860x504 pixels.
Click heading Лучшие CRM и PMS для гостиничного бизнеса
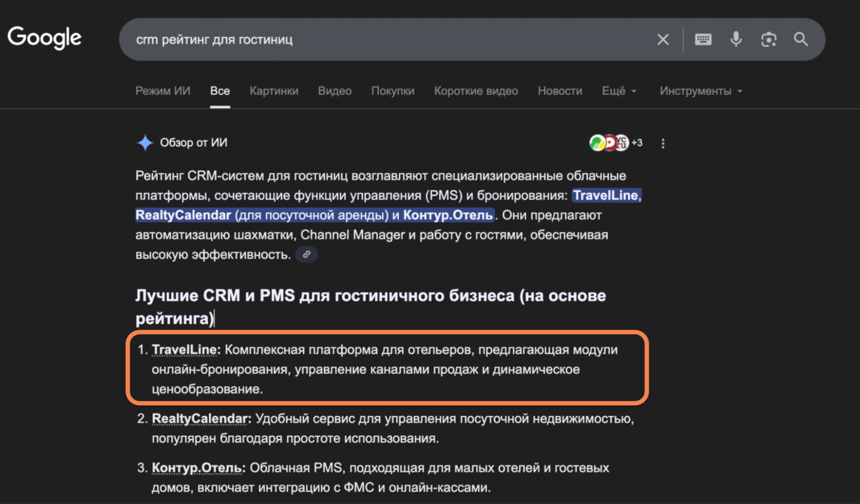[x=371, y=307]
